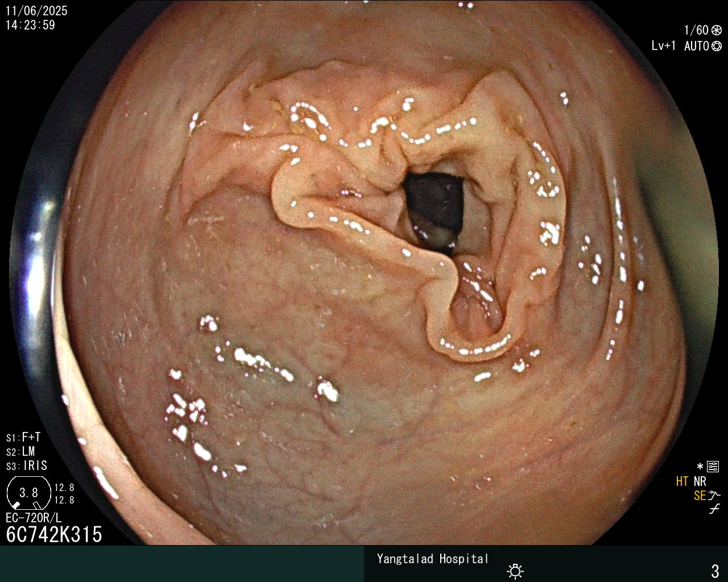Click the S2:LM switch assignment
The height and width of the screenshot is (582, 728).
click(20, 452)
